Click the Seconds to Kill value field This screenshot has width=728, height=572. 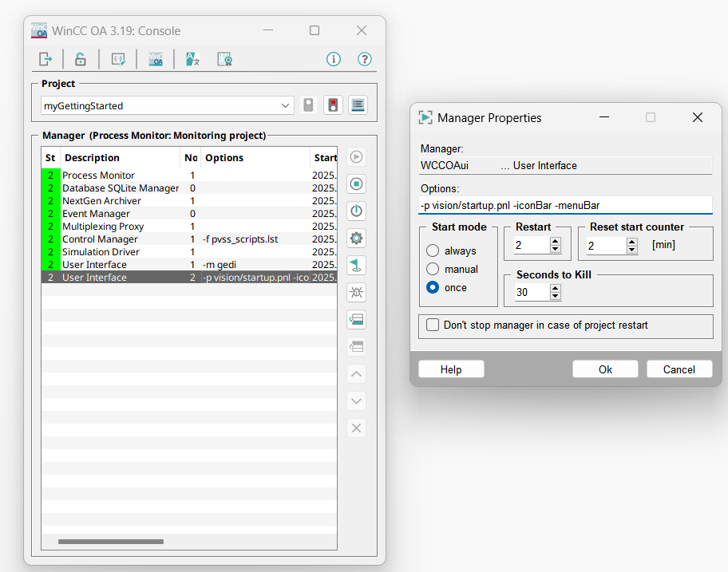tap(532, 292)
